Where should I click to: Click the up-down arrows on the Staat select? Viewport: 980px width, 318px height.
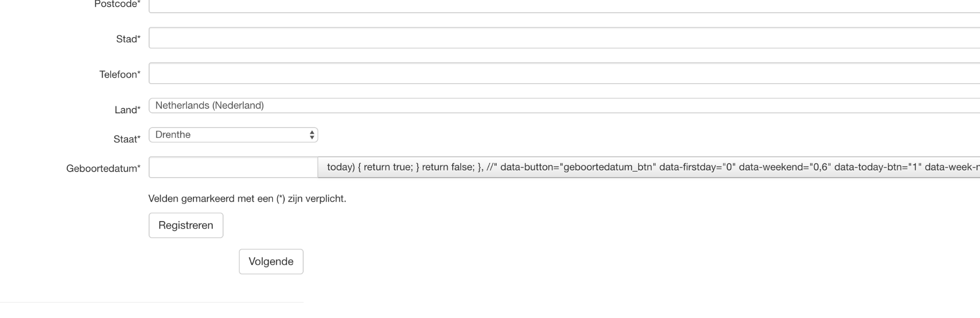pos(311,135)
